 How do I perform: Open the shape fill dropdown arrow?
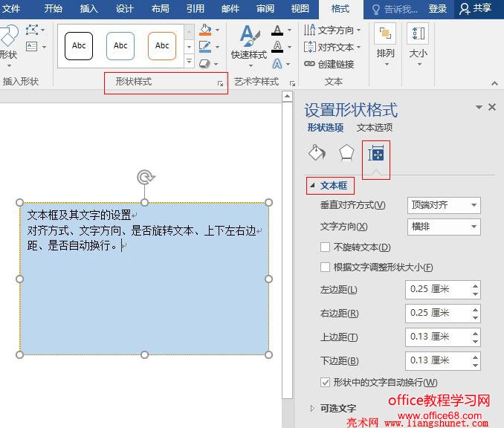(218, 30)
